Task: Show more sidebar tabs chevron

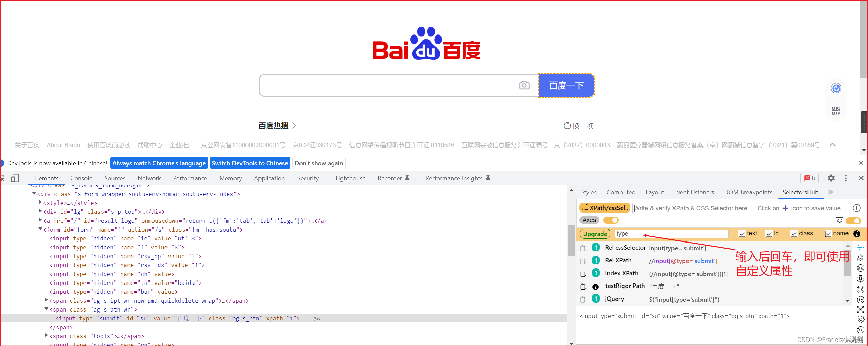Action: click(x=831, y=192)
